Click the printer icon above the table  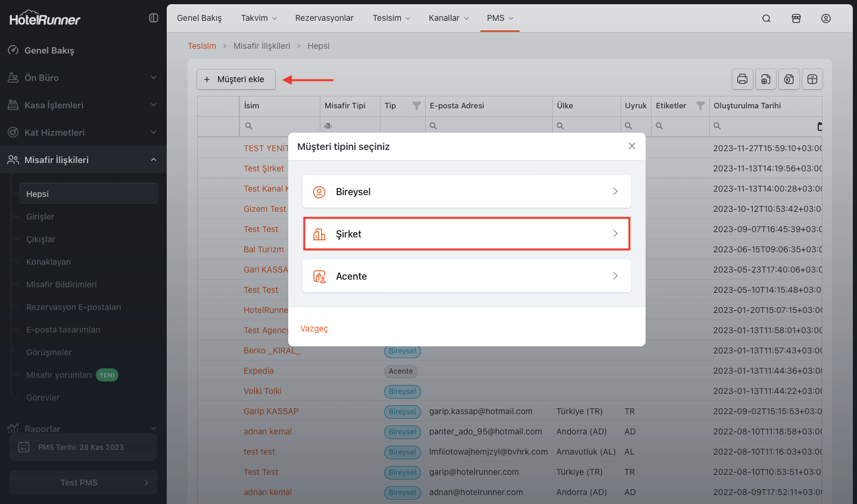pos(742,79)
